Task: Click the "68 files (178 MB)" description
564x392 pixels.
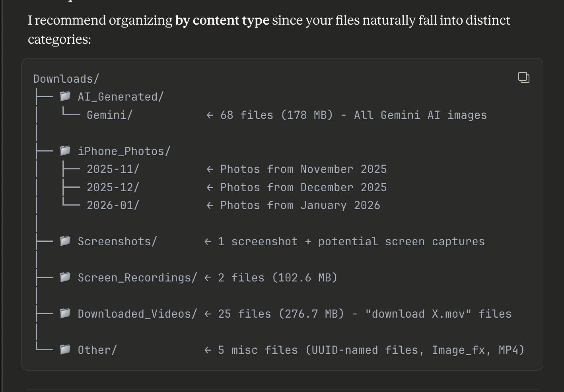Action: 276,115
